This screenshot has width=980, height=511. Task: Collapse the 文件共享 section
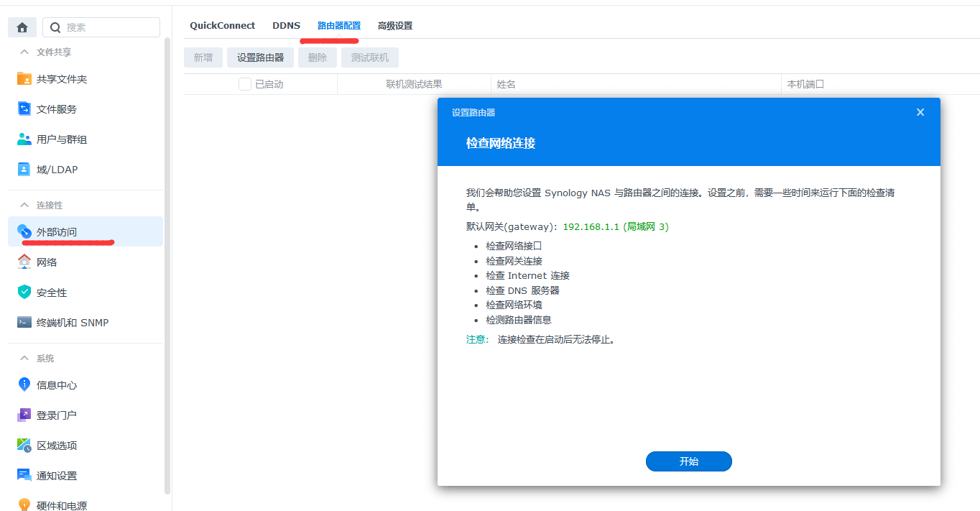[24, 52]
